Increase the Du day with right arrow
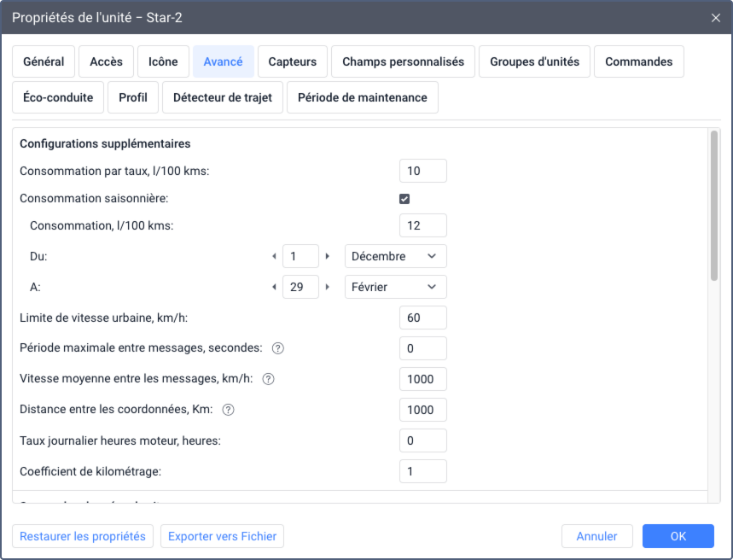This screenshot has height=560, width=733. tap(328, 256)
